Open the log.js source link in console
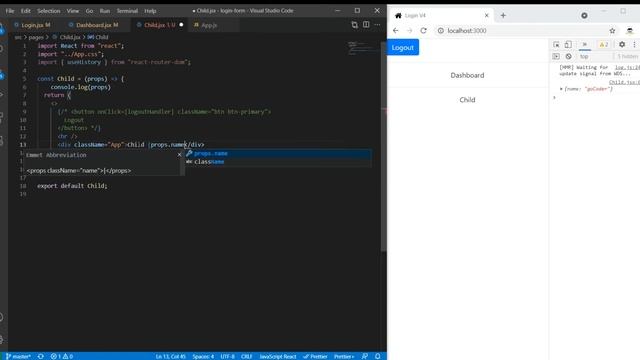Image resolution: width=640 pixels, height=360 pixels. click(627, 67)
